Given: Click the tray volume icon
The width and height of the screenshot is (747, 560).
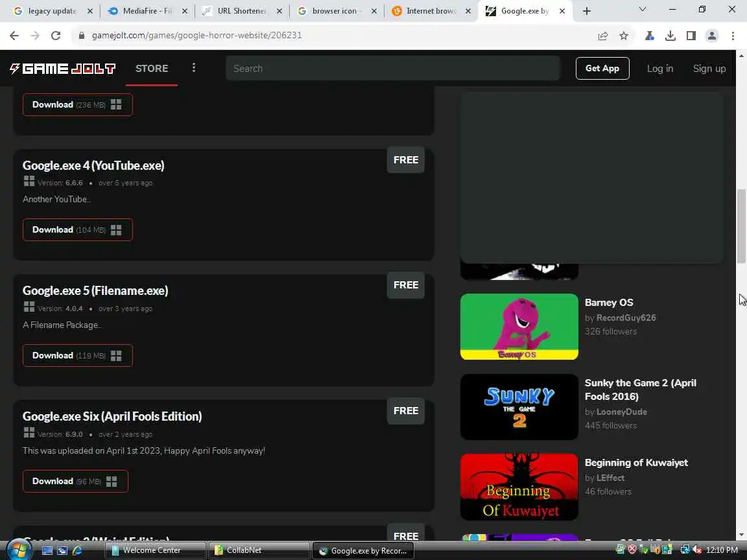Looking at the screenshot, I should (697, 550).
